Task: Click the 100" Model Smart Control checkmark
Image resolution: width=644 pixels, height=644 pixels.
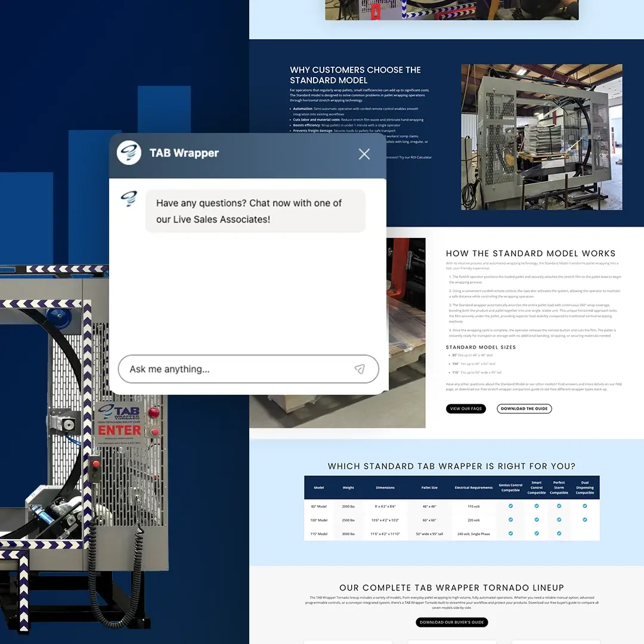Action: click(x=537, y=519)
